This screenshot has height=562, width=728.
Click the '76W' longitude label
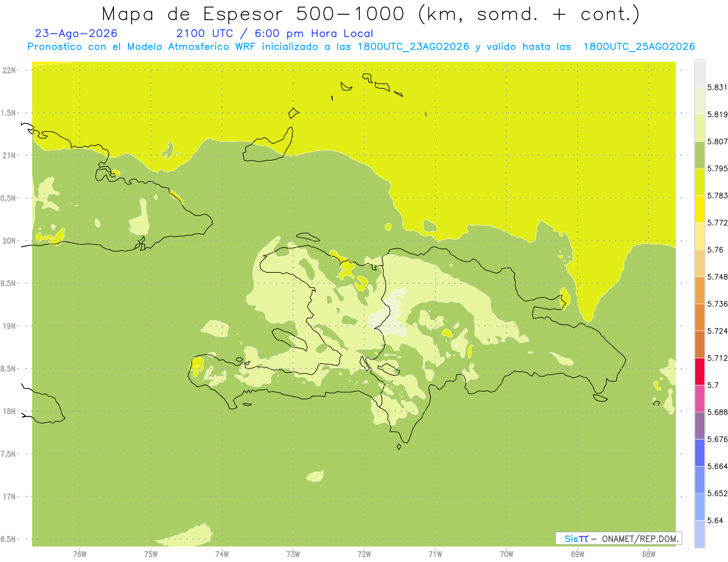click(79, 554)
